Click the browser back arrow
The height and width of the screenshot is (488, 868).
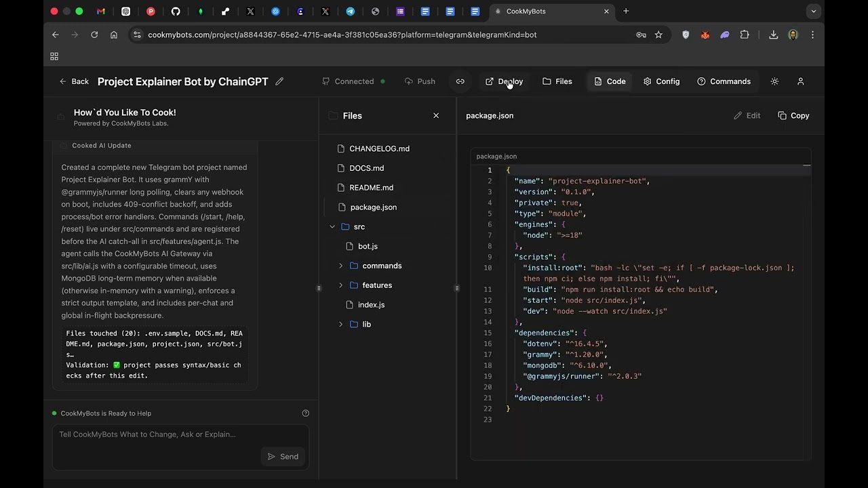tap(56, 35)
